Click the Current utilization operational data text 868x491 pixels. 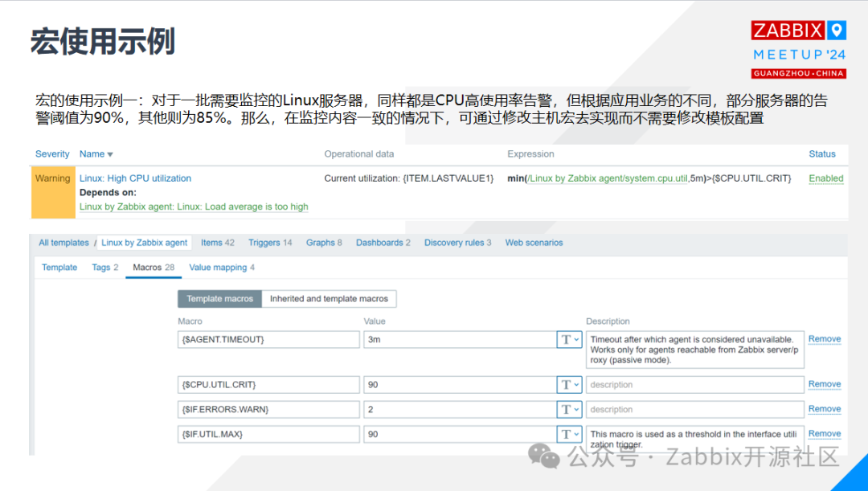coord(408,178)
